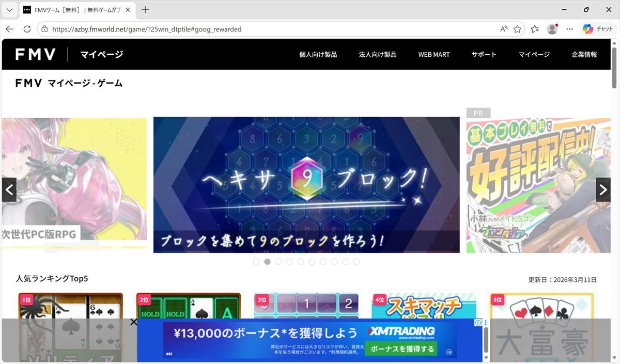
Task: Select the last carousel dot indicator
Action: pyautogui.click(x=356, y=262)
